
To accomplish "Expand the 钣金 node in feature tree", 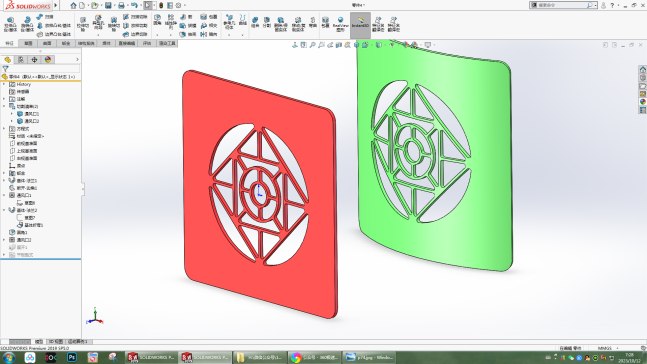I will 4,173.
